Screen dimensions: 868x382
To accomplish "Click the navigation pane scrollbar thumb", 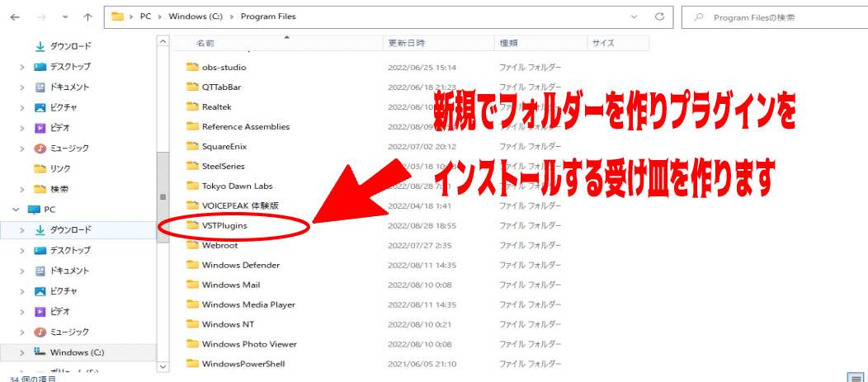I will pos(163,197).
